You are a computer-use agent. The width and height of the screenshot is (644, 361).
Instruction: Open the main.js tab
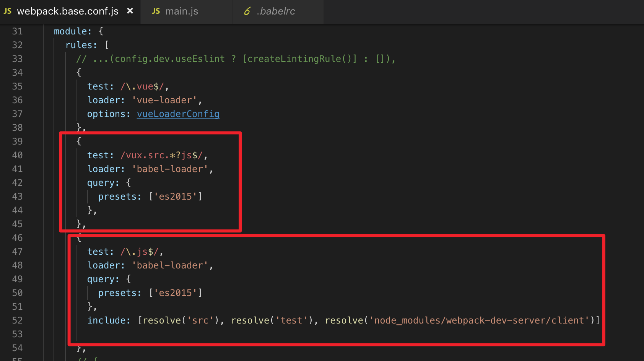(186, 11)
